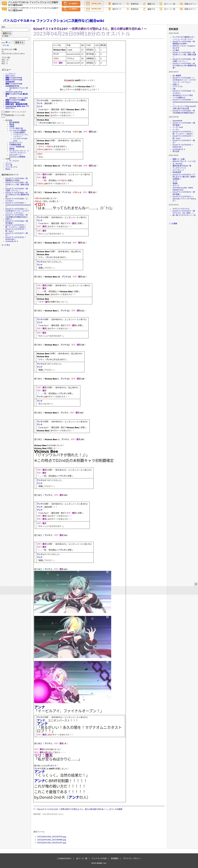Open トップページ in the menu
The image size is (198, 868).
10,74
